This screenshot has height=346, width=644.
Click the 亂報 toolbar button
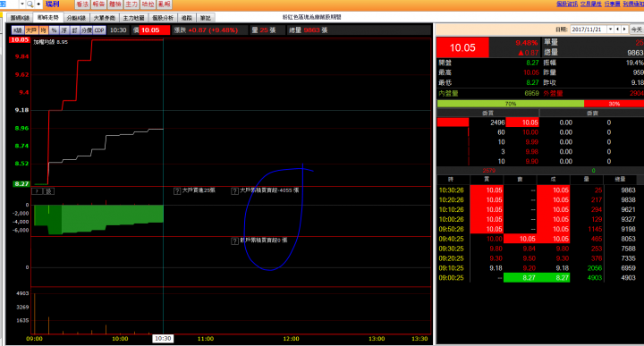[165, 4]
